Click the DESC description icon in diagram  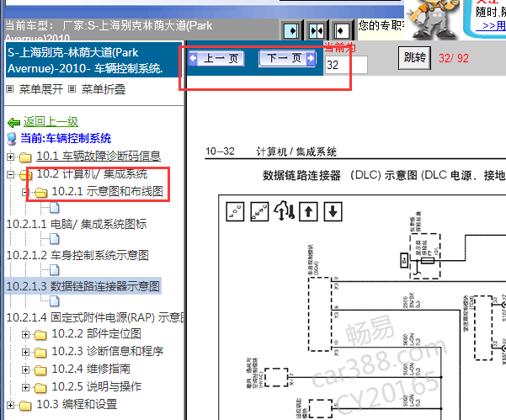coord(259,211)
